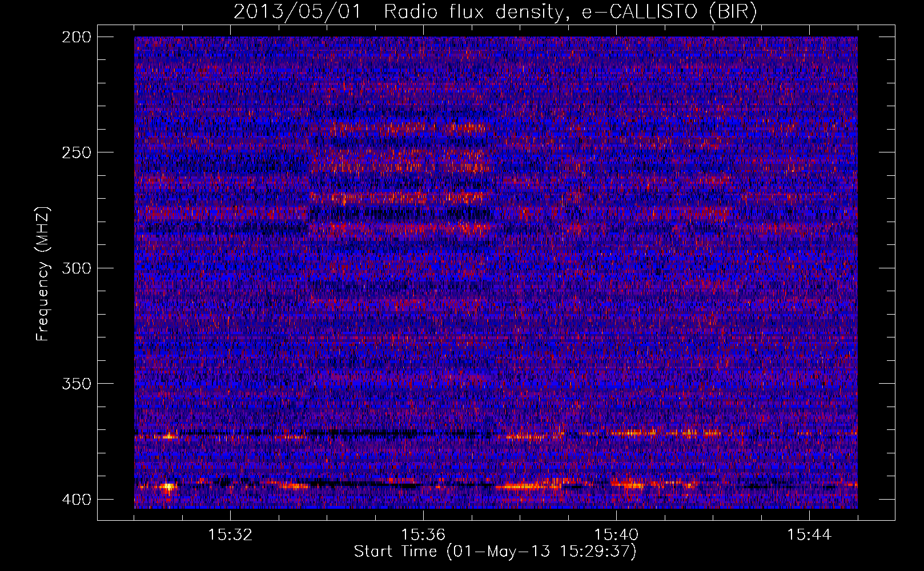Click the 15:32 time tick label
924x571 pixels.
230,534
